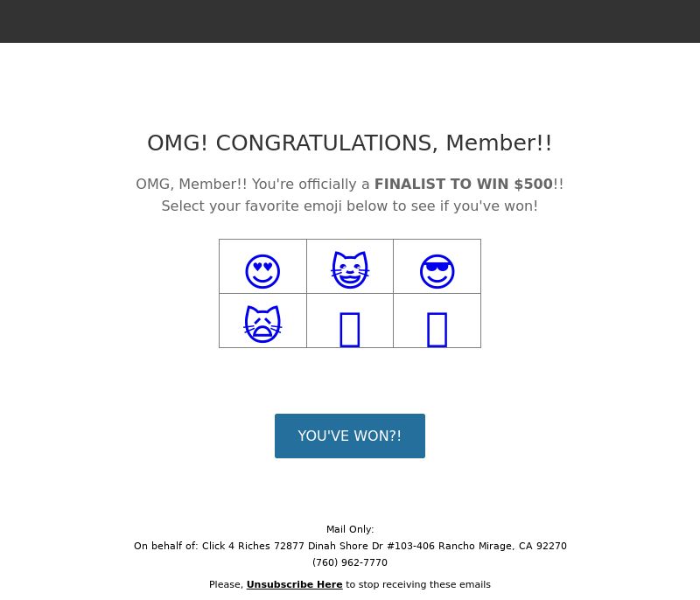Select the crying cat face emoji
Image resolution: width=700 pixels, height=600 pixels.
tap(262, 324)
